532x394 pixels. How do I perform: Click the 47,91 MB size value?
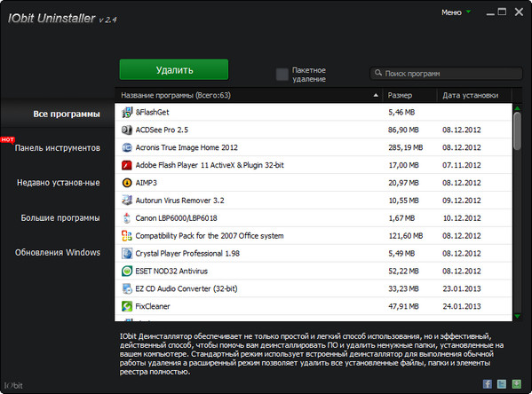(x=403, y=306)
